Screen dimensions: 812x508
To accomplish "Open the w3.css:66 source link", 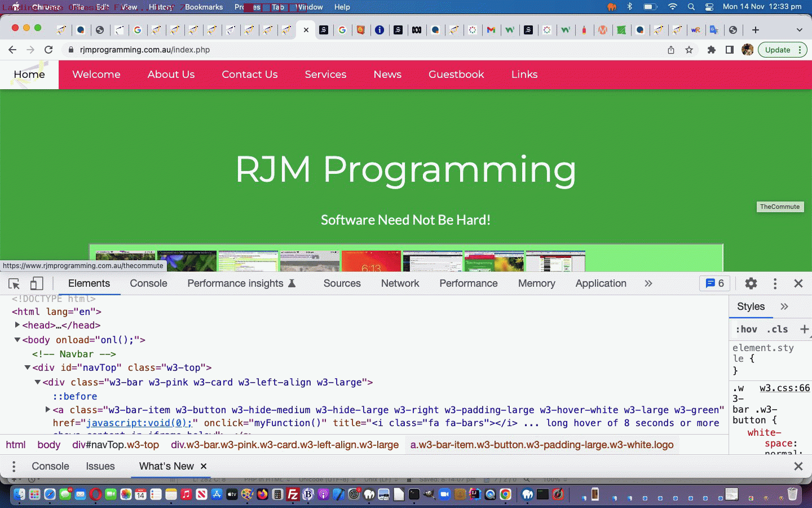I will pyautogui.click(x=784, y=388).
